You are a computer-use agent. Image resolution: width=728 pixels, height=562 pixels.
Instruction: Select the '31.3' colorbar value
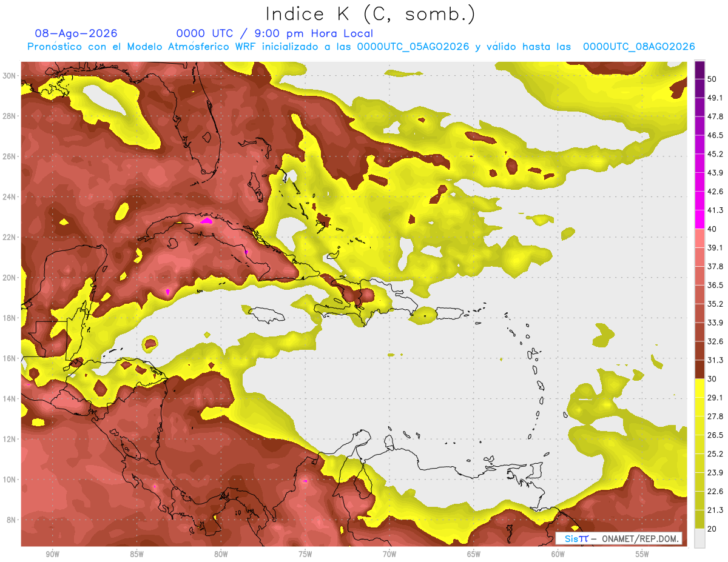point(715,360)
